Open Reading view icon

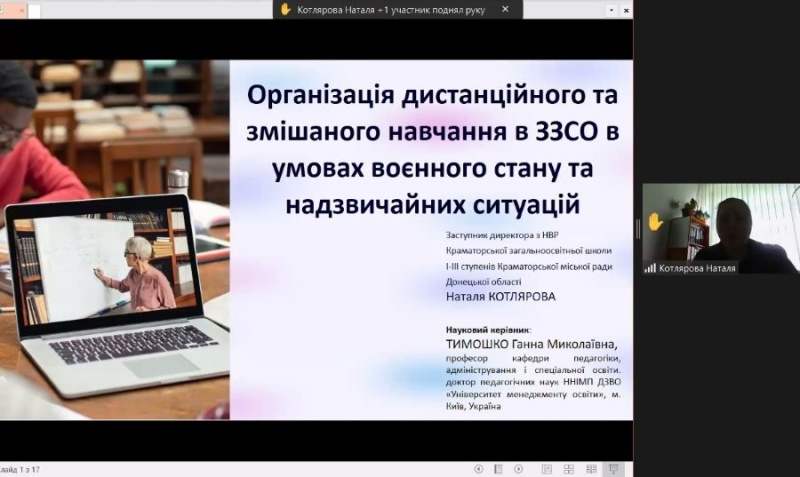[591, 468]
